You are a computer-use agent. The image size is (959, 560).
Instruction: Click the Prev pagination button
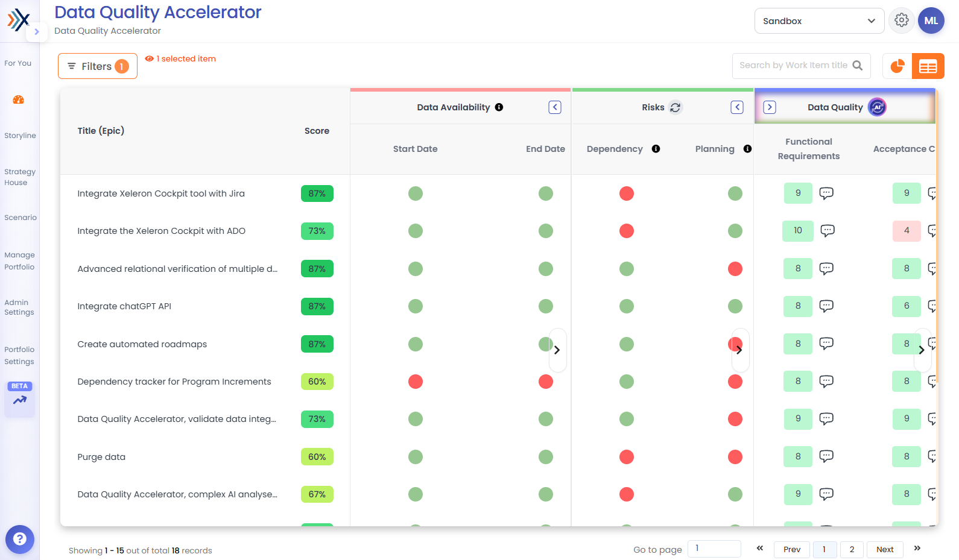coord(792,549)
